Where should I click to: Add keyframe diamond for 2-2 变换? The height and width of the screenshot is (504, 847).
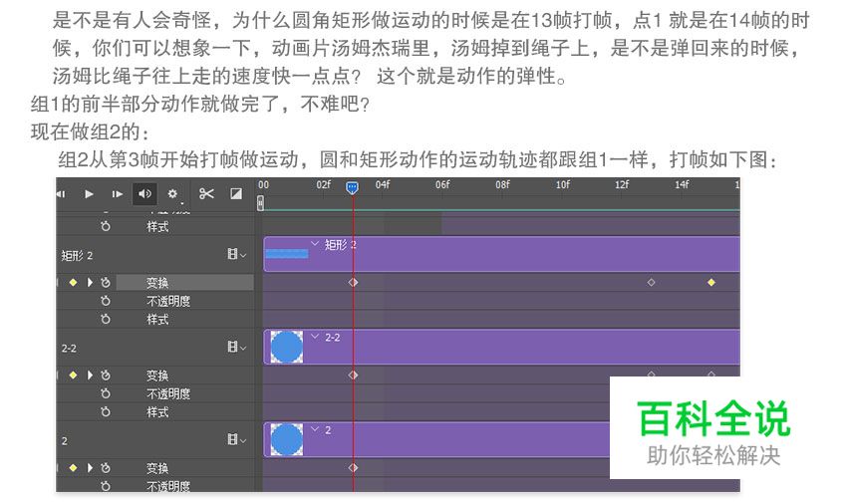(x=73, y=375)
